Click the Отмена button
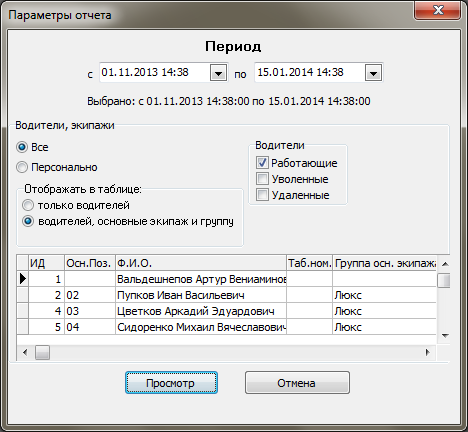Image resolution: width=468 pixels, height=432 pixels. tap(297, 383)
